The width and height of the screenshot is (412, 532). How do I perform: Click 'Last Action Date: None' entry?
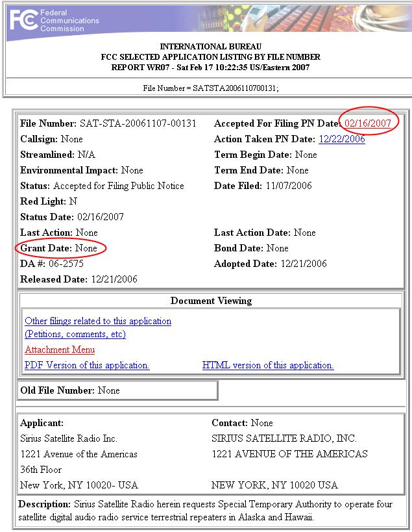tap(265, 233)
